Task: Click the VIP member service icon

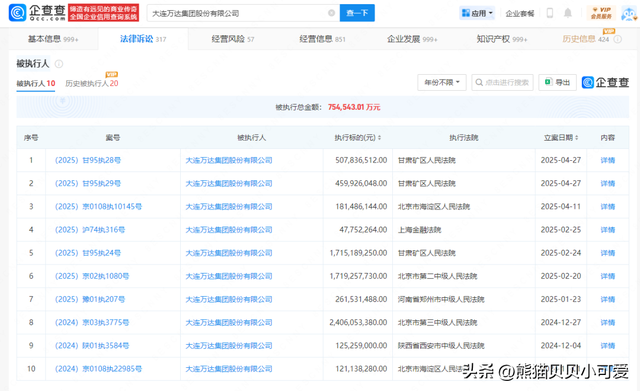Action: point(602,13)
